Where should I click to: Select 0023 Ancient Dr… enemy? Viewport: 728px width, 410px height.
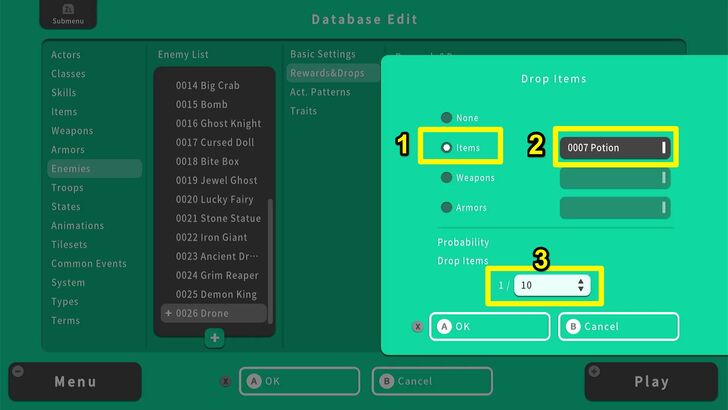pos(217,256)
